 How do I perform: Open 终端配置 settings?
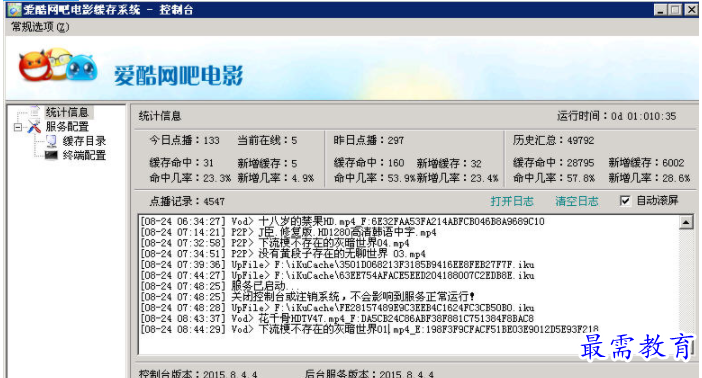(x=84, y=155)
